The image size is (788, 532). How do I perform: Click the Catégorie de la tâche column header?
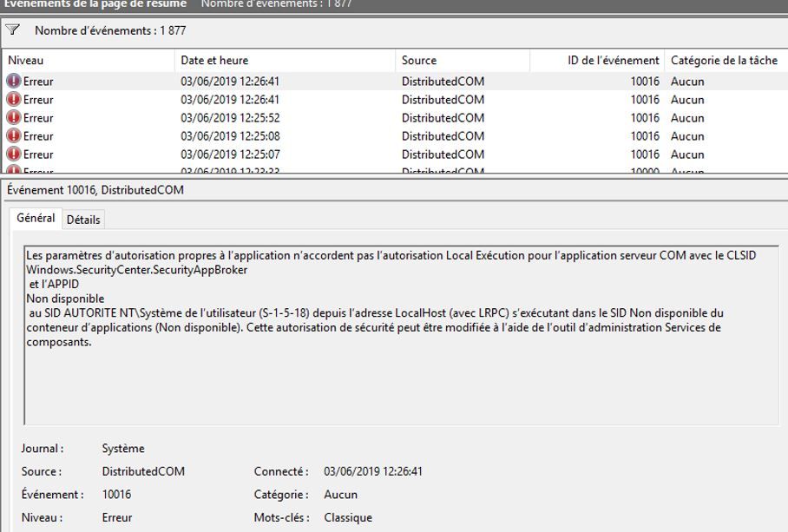tap(724, 61)
